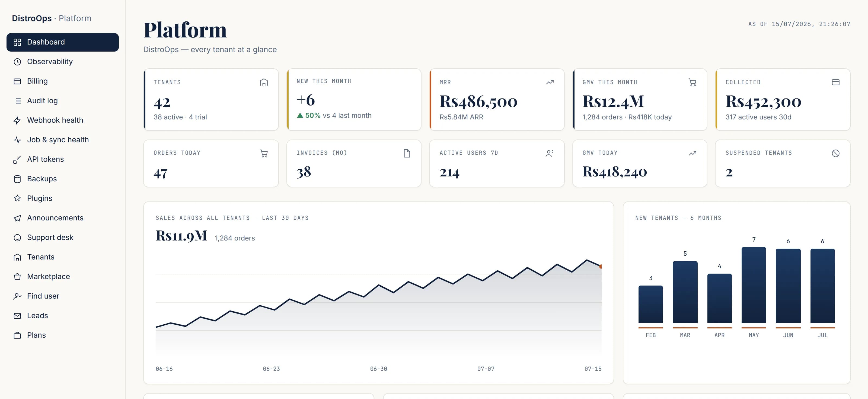Go to Audit log in sidebar

[63, 101]
